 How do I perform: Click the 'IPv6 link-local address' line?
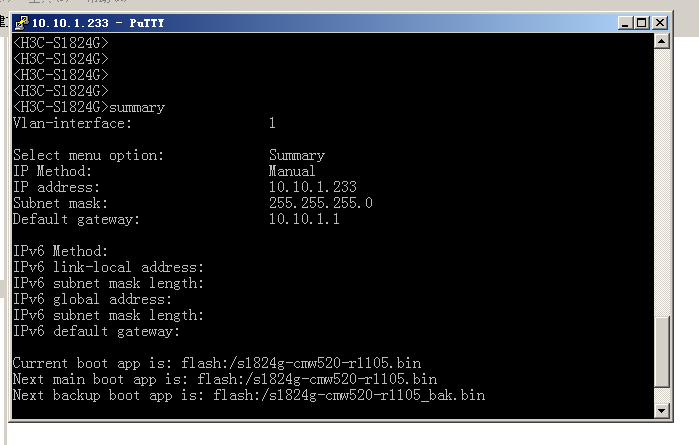point(108,267)
